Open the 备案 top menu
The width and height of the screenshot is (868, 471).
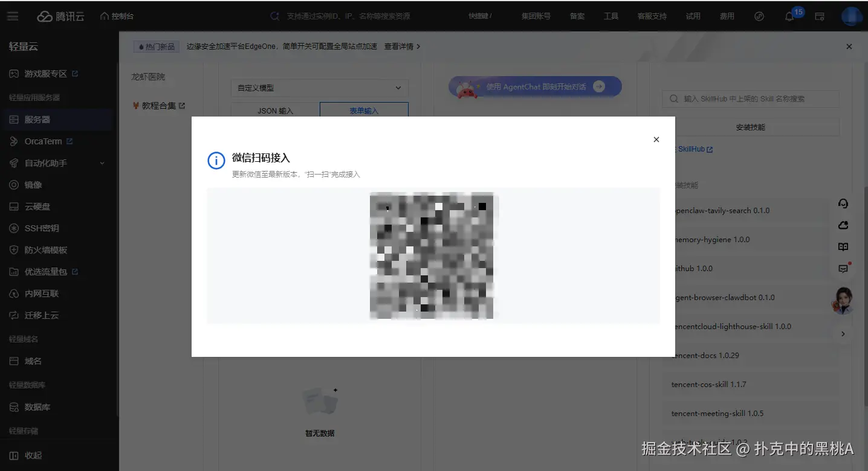[x=577, y=16]
